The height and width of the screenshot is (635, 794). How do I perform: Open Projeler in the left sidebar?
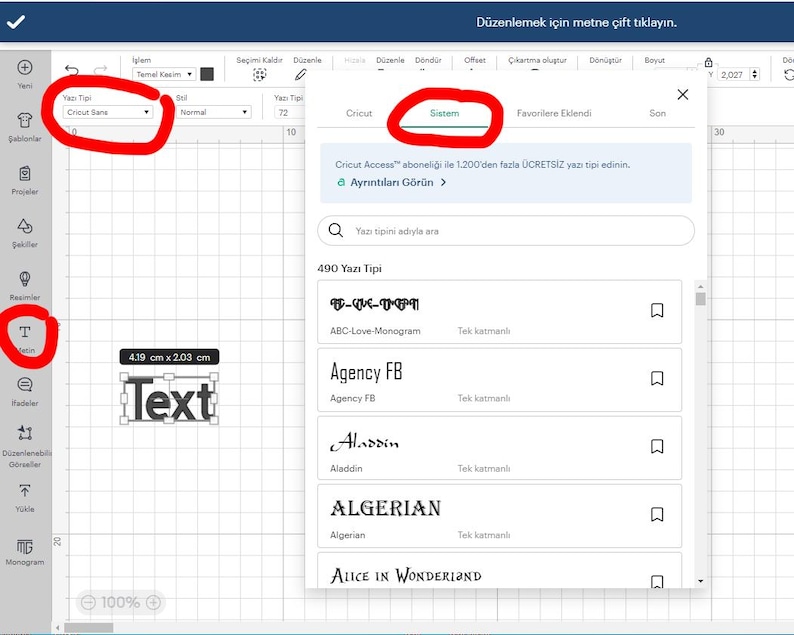25,180
